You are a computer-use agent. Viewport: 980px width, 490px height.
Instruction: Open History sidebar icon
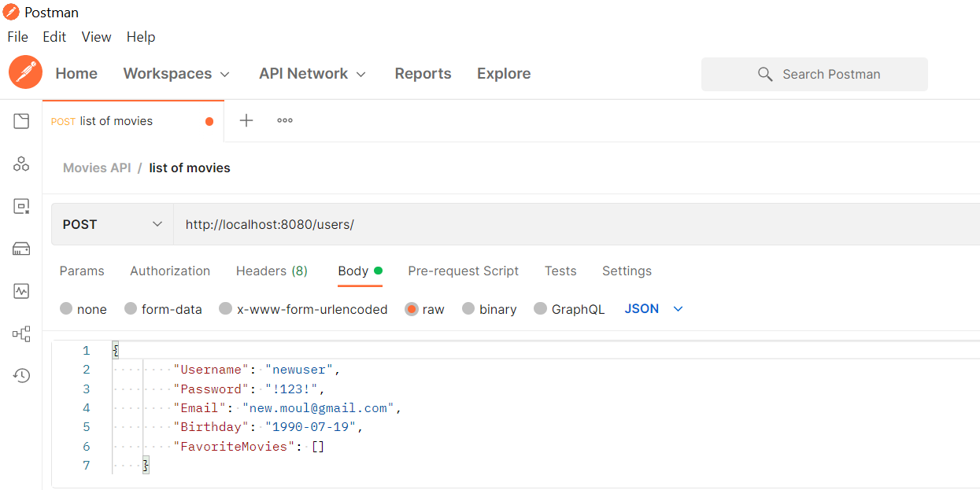pyautogui.click(x=21, y=375)
